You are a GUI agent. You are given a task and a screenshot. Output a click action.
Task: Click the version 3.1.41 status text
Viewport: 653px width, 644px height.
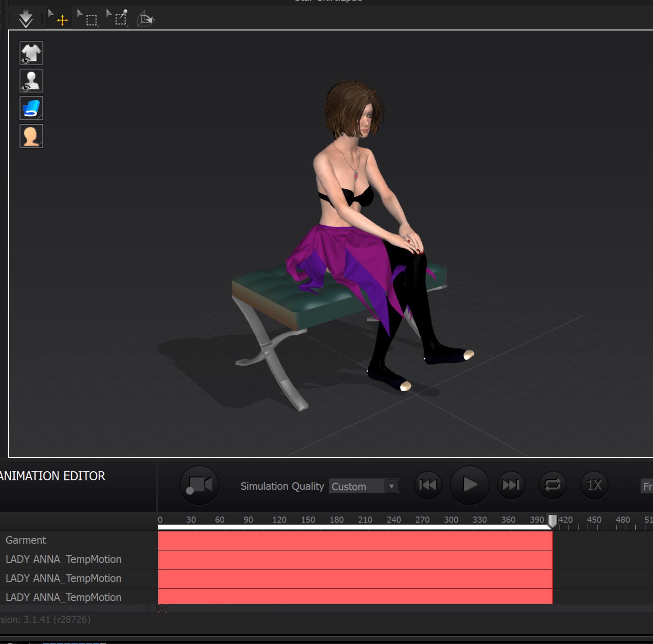click(45, 619)
